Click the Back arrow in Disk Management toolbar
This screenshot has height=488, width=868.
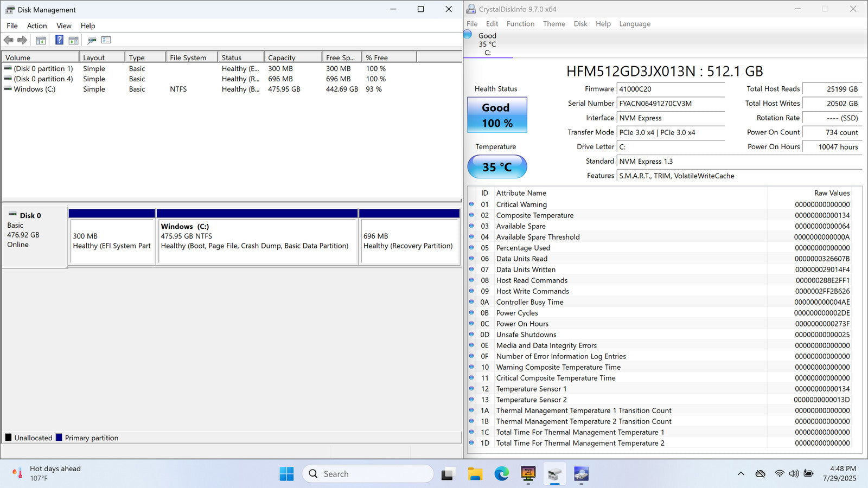tap(9, 40)
